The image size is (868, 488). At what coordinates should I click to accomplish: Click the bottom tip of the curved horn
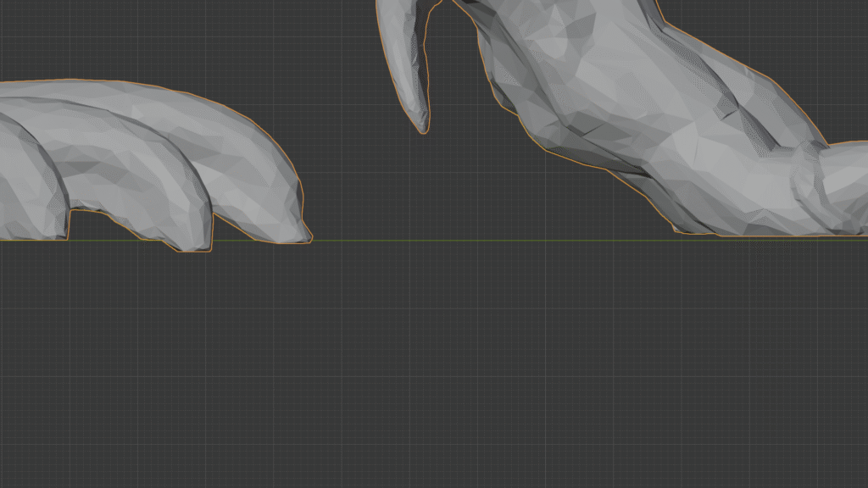[422, 129]
